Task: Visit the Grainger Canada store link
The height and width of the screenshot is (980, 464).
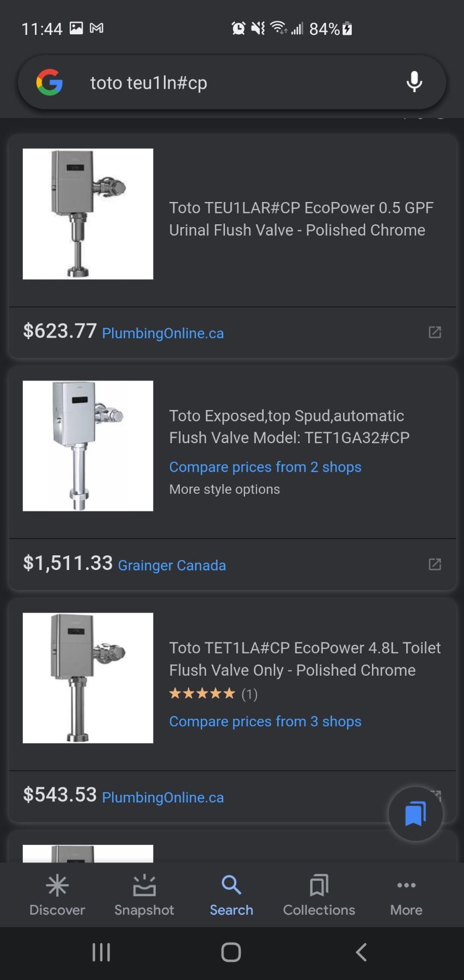Action: tap(172, 565)
